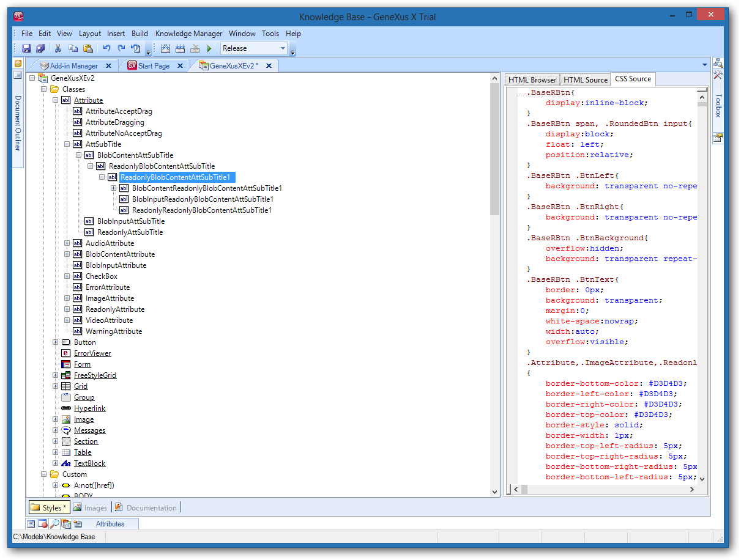741x560 pixels.
Task: Open the Layout menu
Action: [x=90, y=34]
